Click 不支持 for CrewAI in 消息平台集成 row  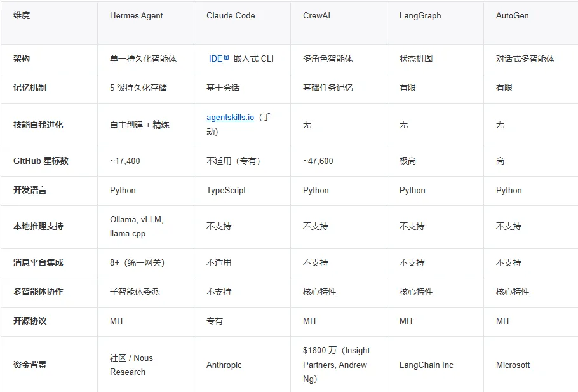click(x=316, y=262)
